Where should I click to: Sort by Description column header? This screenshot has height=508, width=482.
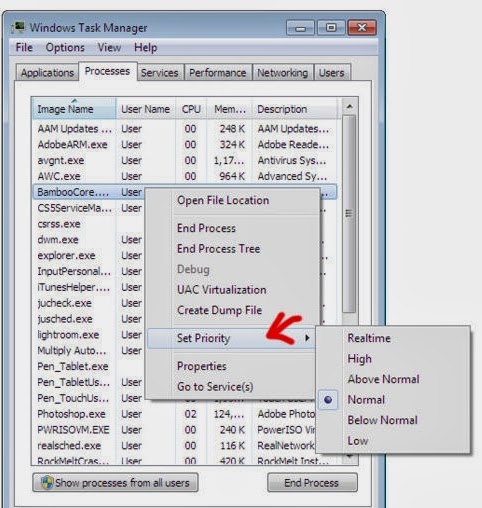pos(295,109)
